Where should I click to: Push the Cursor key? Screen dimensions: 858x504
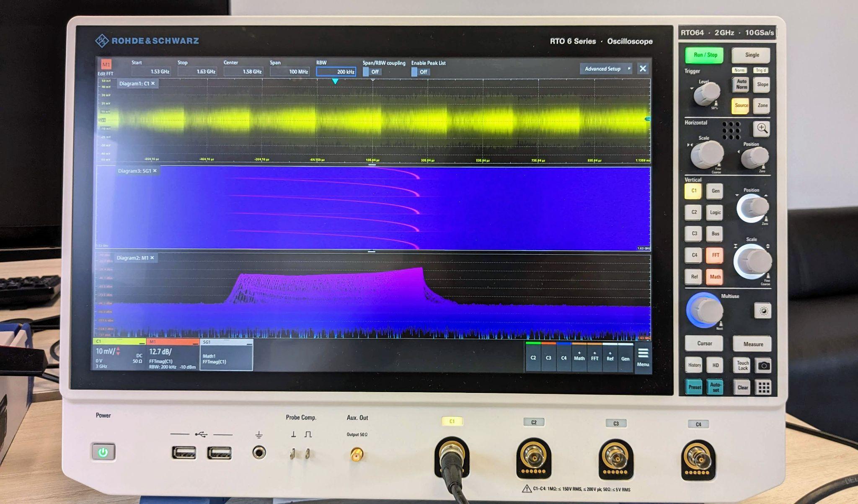[704, 344]
